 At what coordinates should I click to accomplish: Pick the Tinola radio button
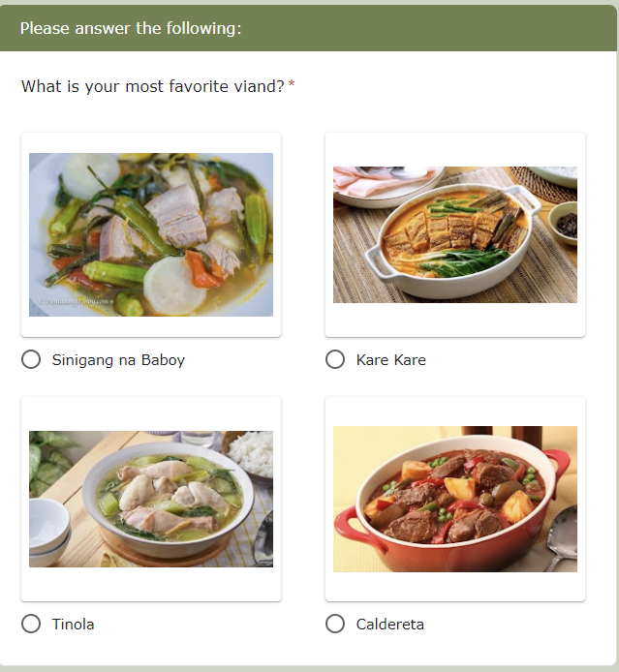31,625
